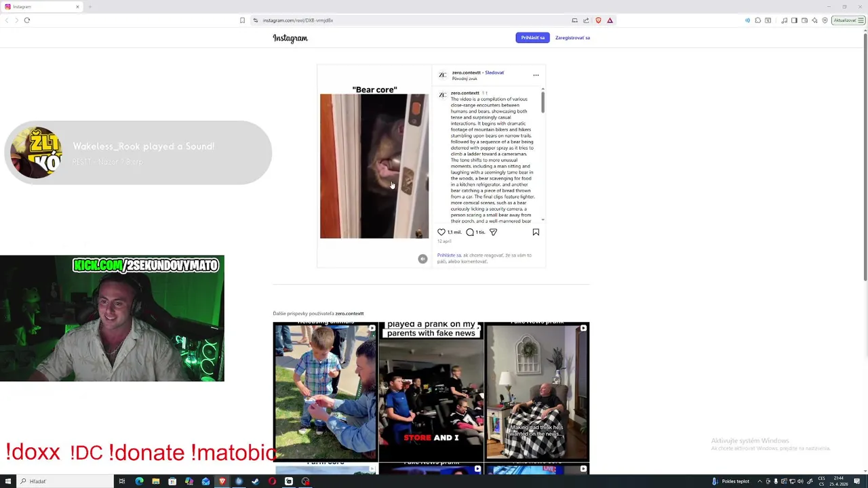Click the Pôvodný zvuk audio link

point(465,79)
